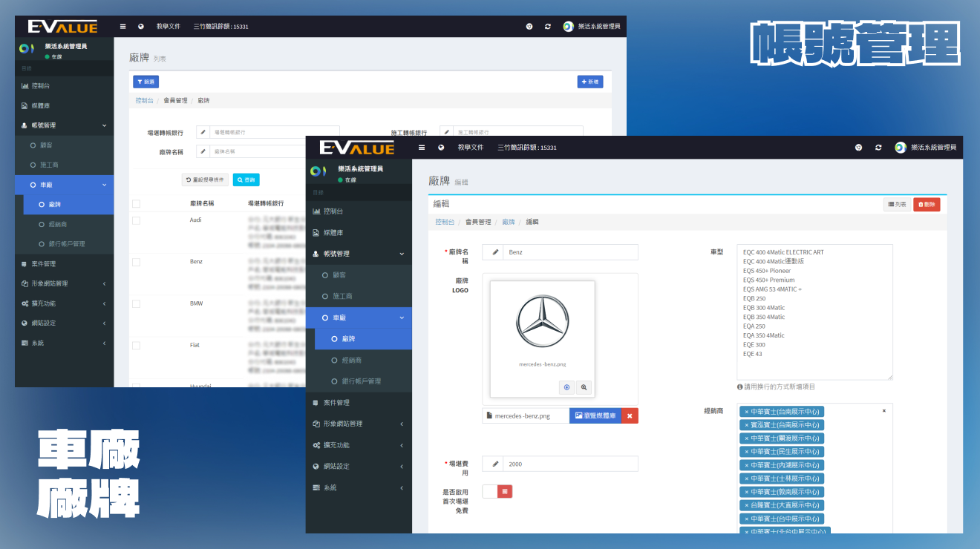Image resolution: width=980 pixels, height=549 pixels.
Task: Toggle hamburger menu in the back list window
Action: pyautogui.click(x=122, y=26)
